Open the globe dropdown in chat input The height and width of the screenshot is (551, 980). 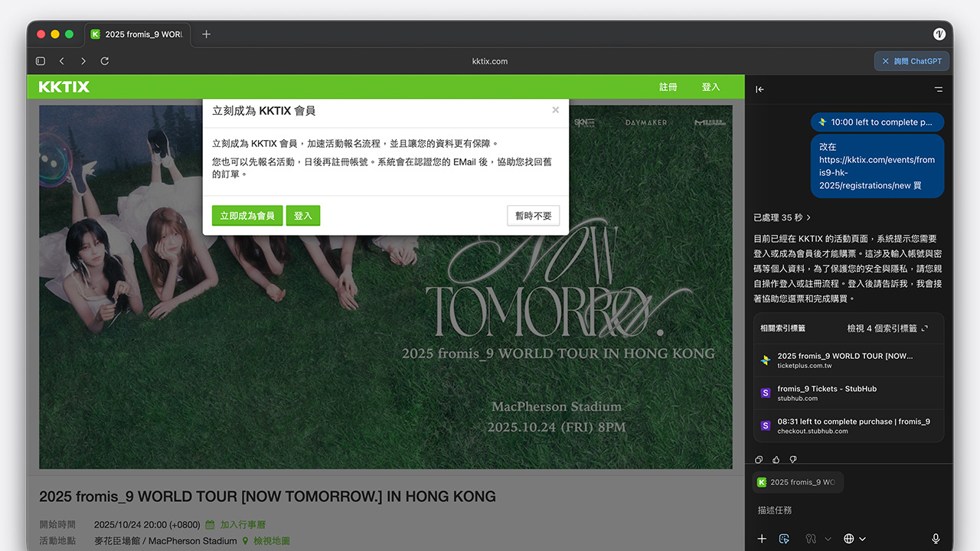[x=854, y=539]
